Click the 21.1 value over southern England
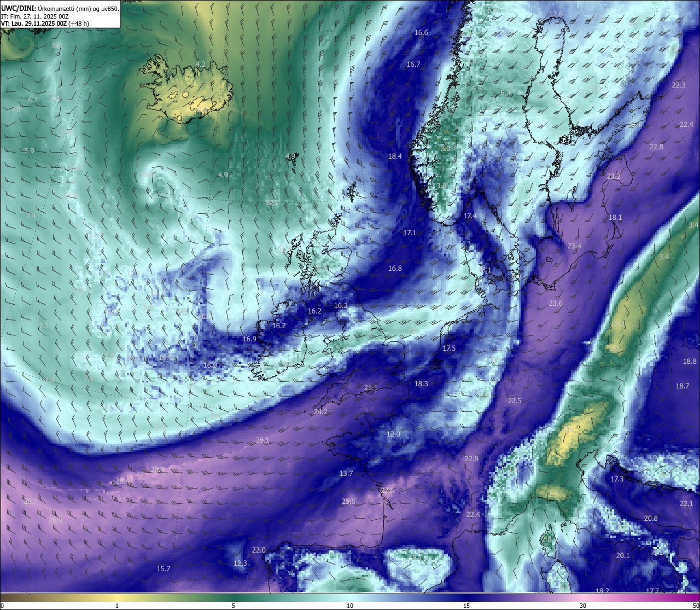The height and width of the screenshot is (610, 700). point(371,388)
